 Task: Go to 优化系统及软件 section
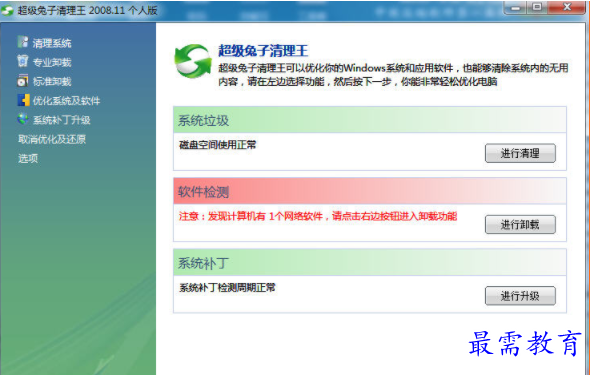point(66,101)
